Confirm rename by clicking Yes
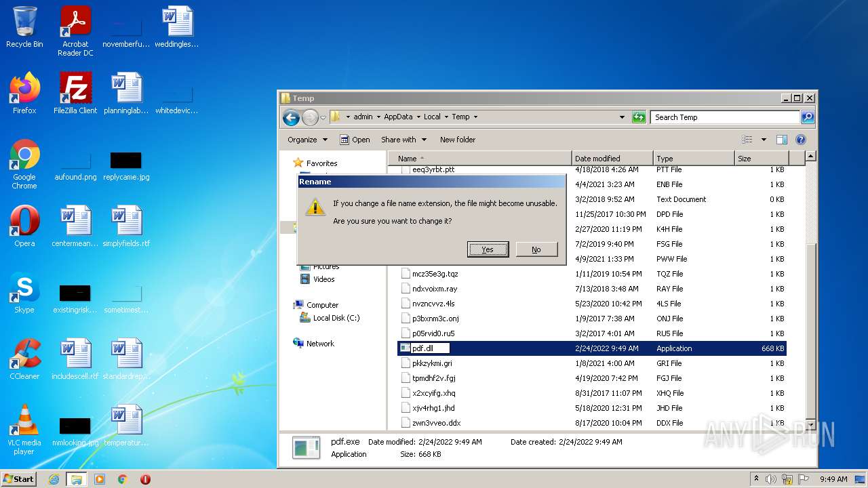 488,249
